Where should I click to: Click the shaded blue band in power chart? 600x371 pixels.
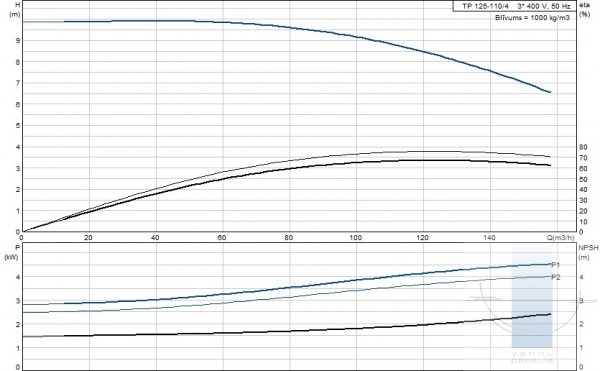[x=532, y=296]
